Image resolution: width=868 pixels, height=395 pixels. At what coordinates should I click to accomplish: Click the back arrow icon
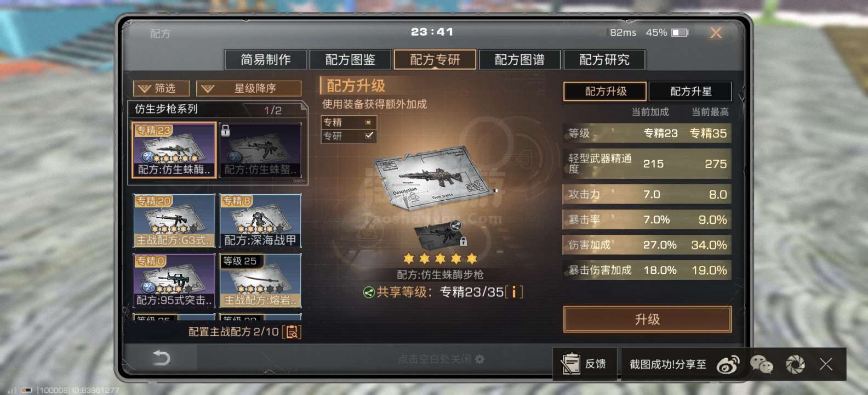tap(161, 358)
